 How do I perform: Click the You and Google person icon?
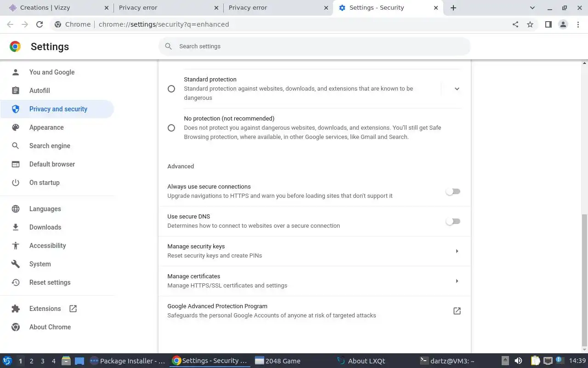click(x=16, y=72)
